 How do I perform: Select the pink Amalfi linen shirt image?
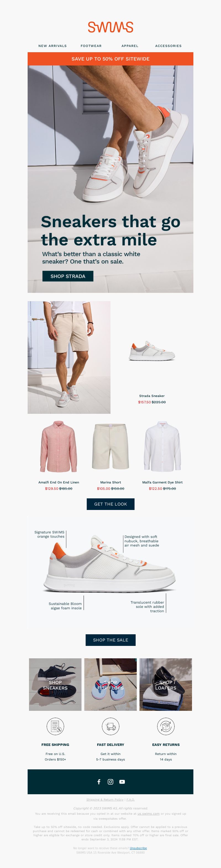(x=59, y=446)
